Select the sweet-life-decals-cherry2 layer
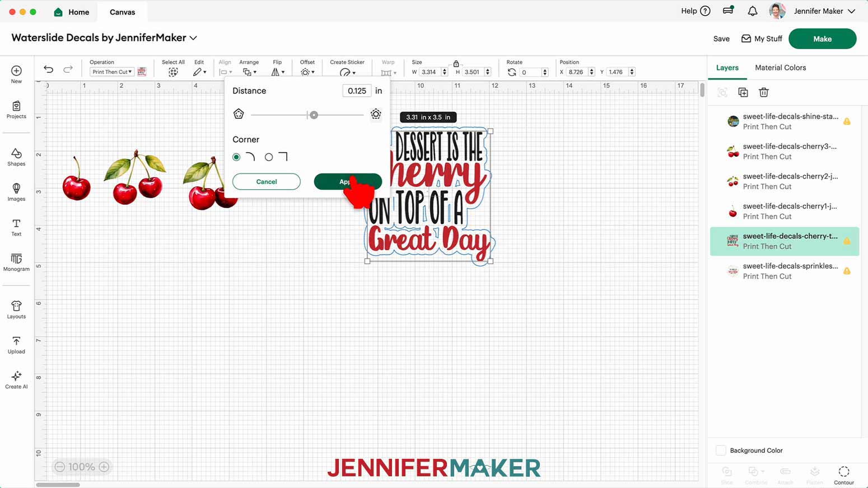This screenshot has height=488, width=868. click(785, 181)
